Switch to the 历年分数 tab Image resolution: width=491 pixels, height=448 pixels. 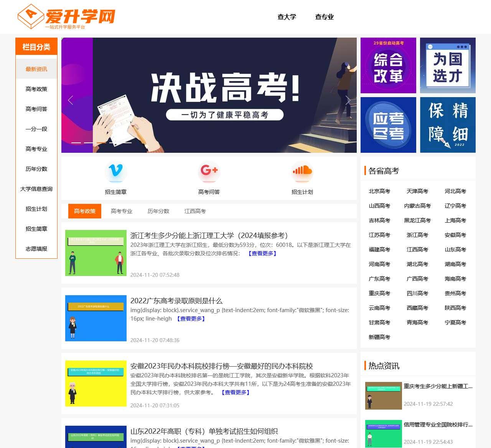158,211
